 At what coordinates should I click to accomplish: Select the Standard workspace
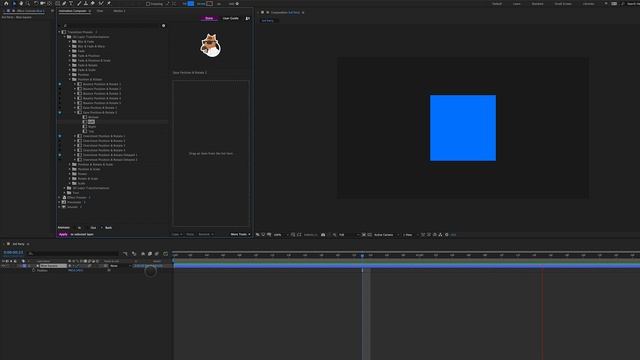click(538, 4)
